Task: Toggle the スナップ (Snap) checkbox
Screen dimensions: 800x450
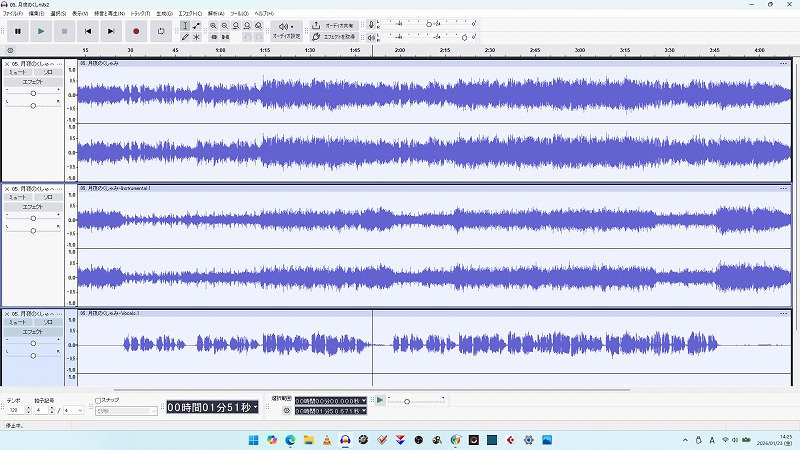Action: coord(98,400)
